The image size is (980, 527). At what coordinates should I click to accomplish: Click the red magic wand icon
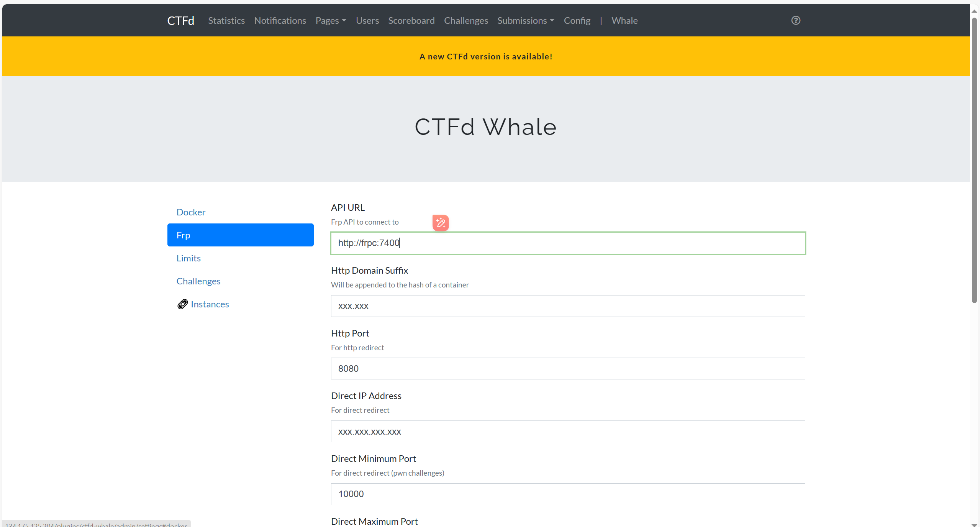tap(440, 223)
